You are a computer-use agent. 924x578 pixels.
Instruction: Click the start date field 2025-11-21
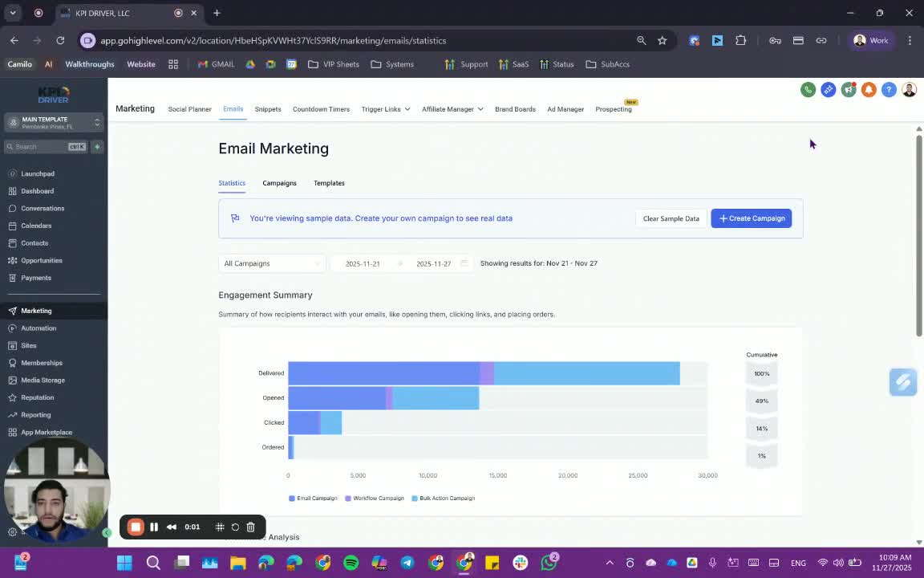363,263
